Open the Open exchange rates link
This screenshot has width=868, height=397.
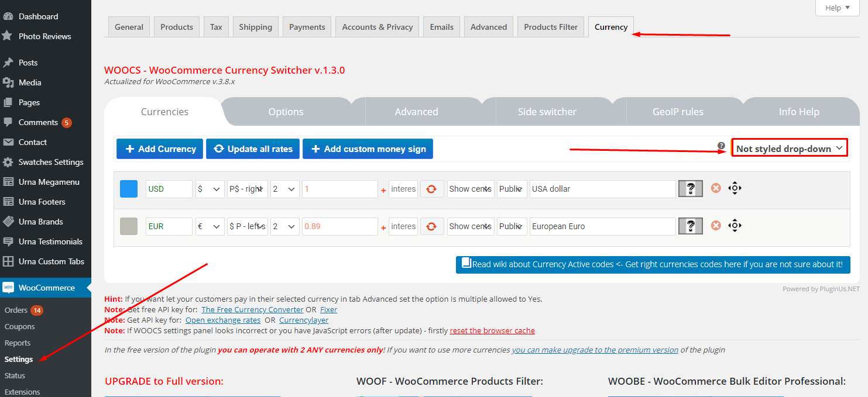[223, 320]
